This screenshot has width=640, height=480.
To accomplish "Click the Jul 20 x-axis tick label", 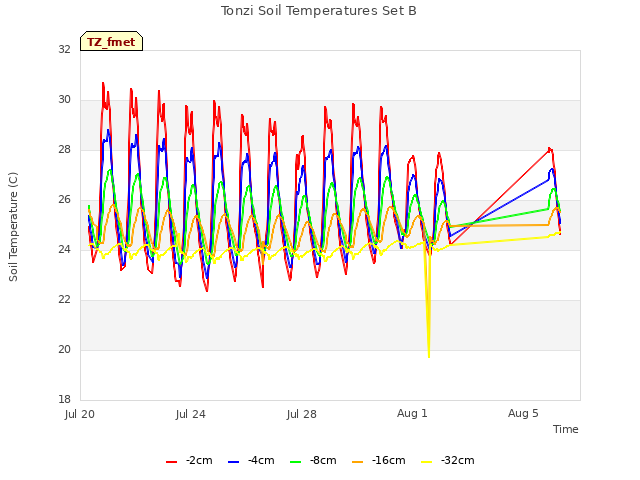I will [x=80, y=414].
